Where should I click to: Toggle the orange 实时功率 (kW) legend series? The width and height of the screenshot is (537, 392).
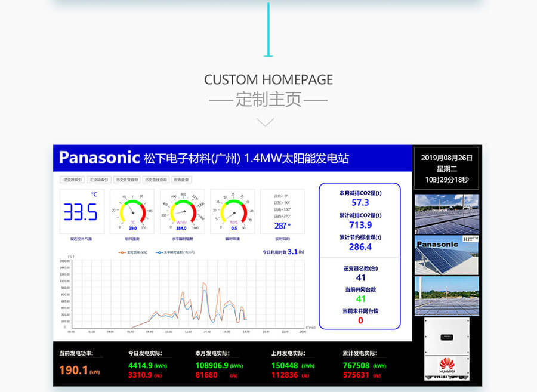click(132, 252)
